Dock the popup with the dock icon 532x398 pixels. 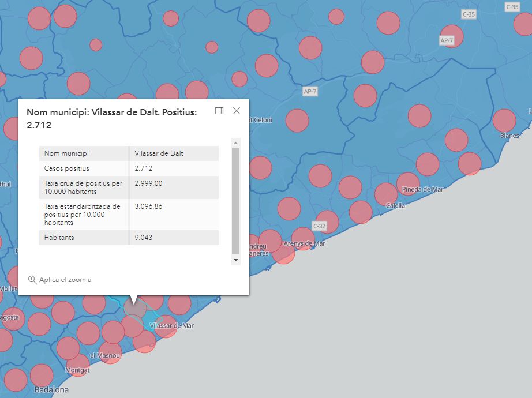pos(219,111)
